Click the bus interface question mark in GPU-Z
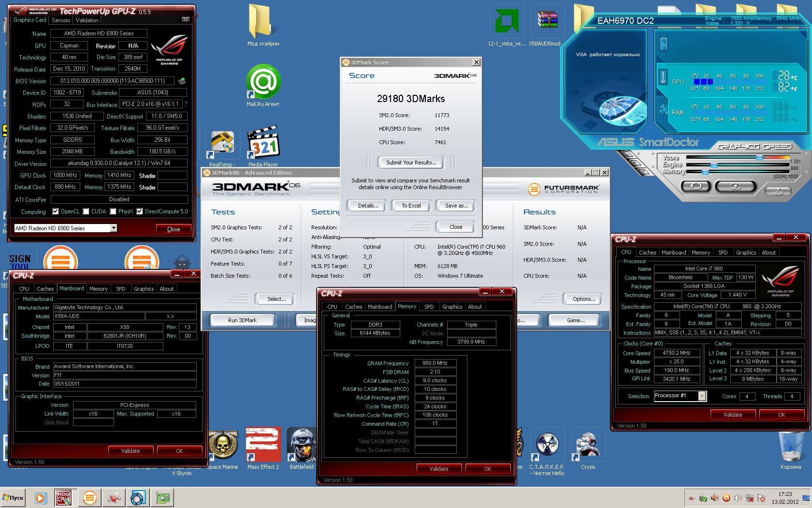This screenshot has width=812, height=508. (x=186, y=104)
